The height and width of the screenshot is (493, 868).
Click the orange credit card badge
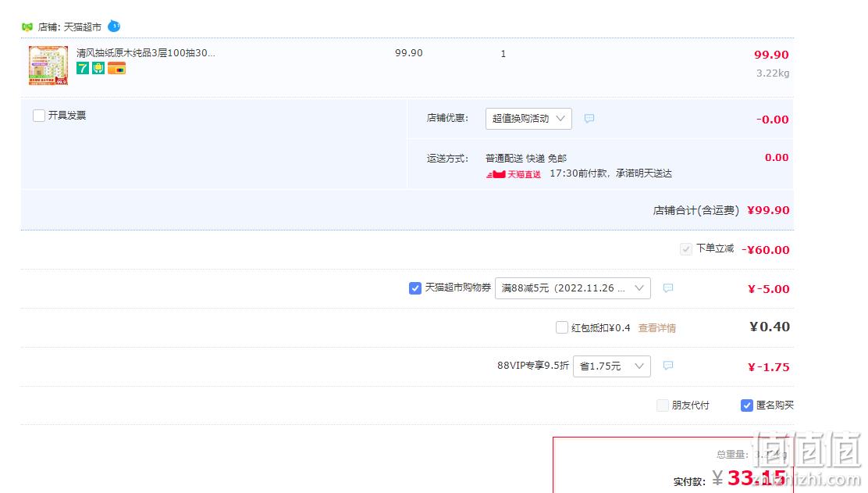pos(116,68)
